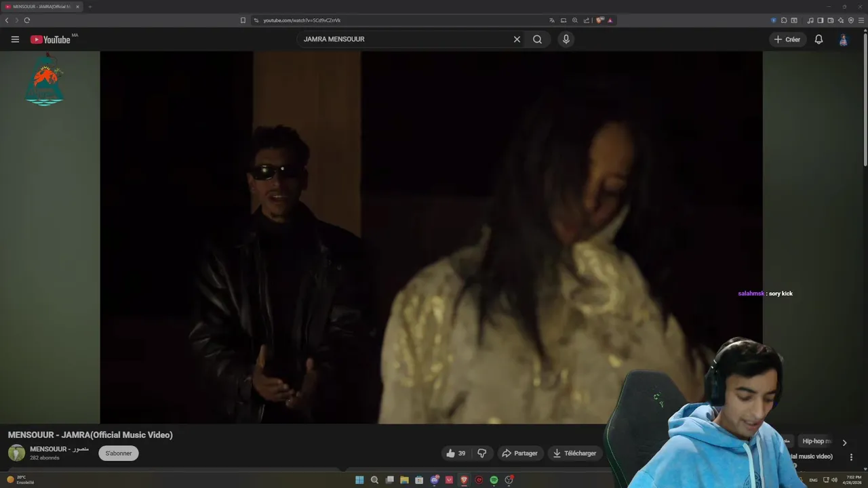Open File Explorer from taskbar
Screen dimensions: 868x488
click(404, 480)
